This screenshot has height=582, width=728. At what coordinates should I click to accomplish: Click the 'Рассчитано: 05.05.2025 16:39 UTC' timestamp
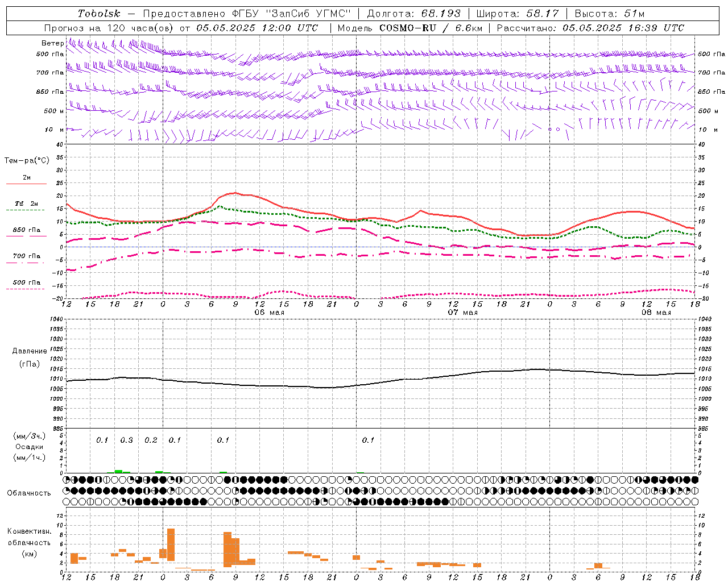[590, 28]
